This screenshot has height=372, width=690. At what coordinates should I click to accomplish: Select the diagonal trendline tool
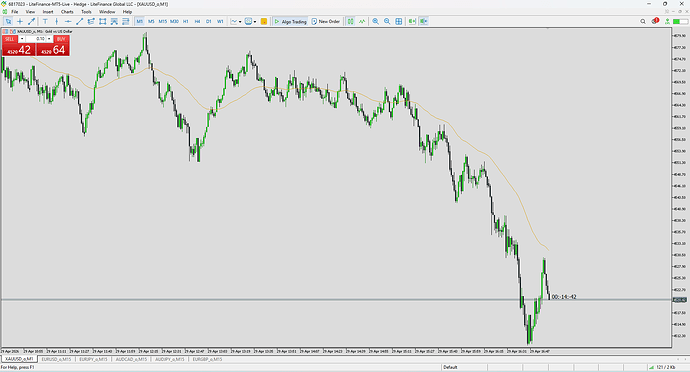coord(80,21)
